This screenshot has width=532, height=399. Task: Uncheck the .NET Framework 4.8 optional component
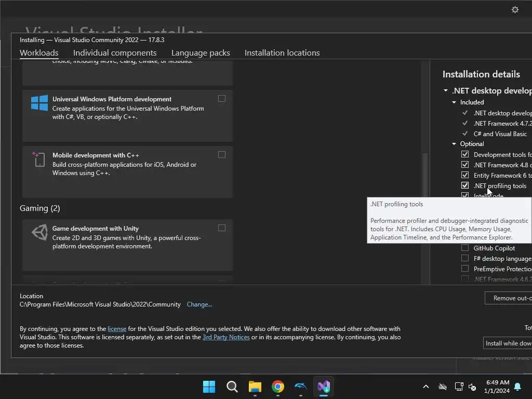465,165
